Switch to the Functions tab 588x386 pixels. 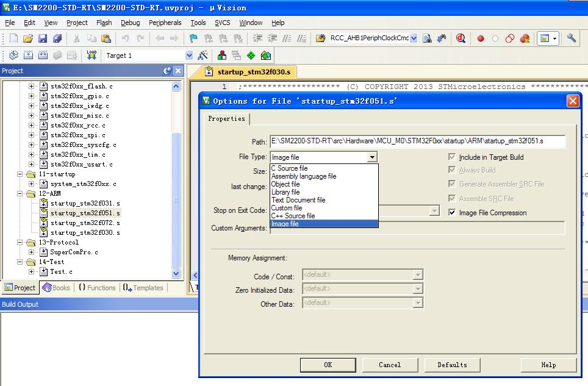click(x=97, y=287)
